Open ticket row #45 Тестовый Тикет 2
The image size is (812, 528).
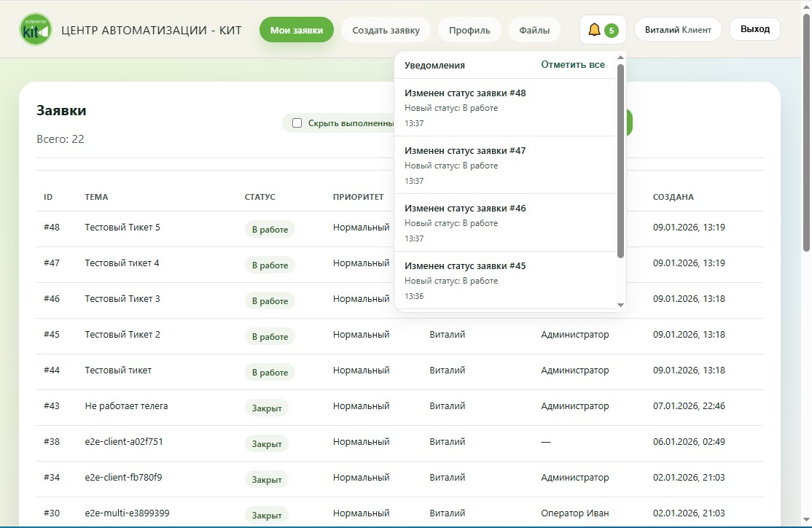122,335
